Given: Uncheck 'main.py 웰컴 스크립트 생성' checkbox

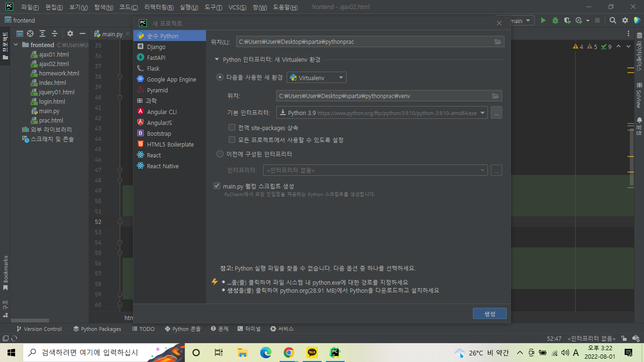Looking at the screenshot, I should click(217, 186).
